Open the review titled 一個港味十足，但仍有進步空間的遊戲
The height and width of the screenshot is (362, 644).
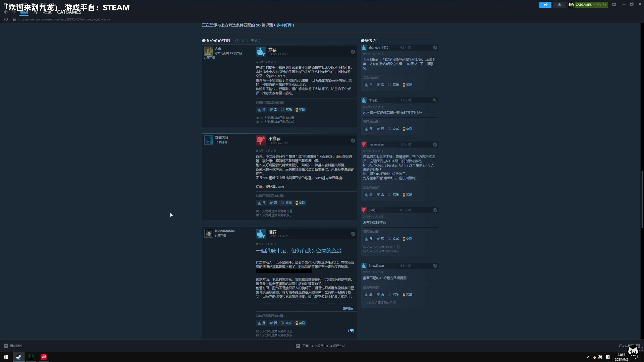[299, 251]
